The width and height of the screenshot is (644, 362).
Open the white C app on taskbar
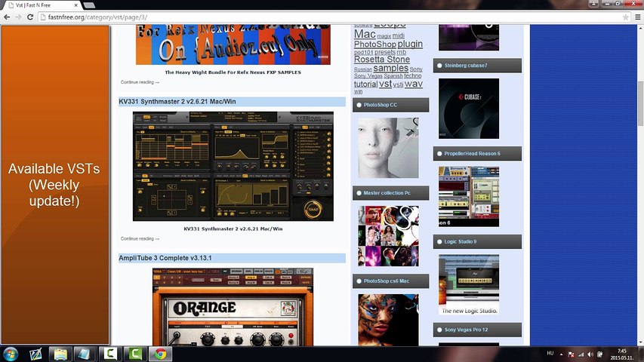pos(110,354)
